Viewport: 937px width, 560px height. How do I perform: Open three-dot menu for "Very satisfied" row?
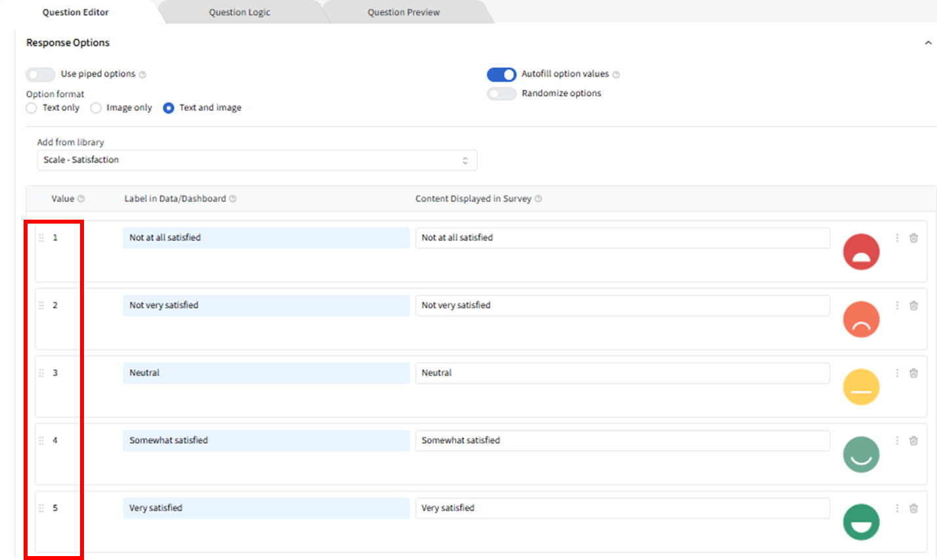897,508
